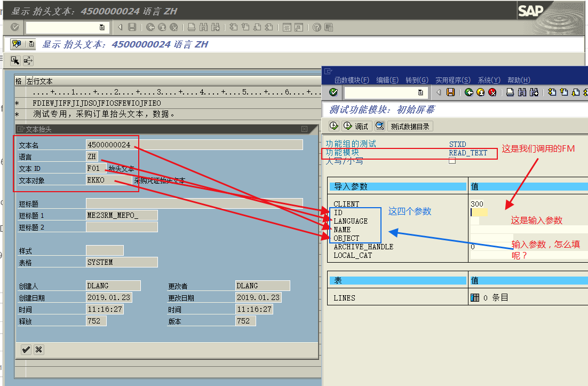Open the command field history in the function test window

click(420, 92)
